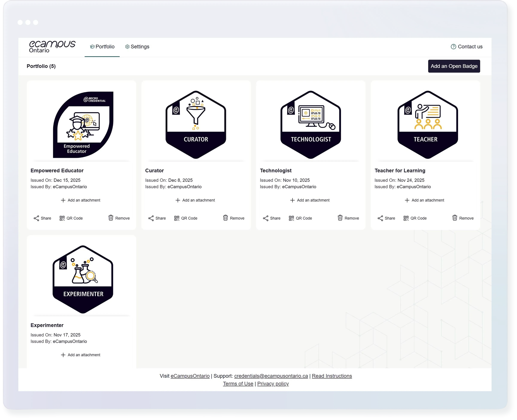This screenshot has width=517, height=420.
Task: Open the Teacher badge image
Action: [x=428, y=125]
